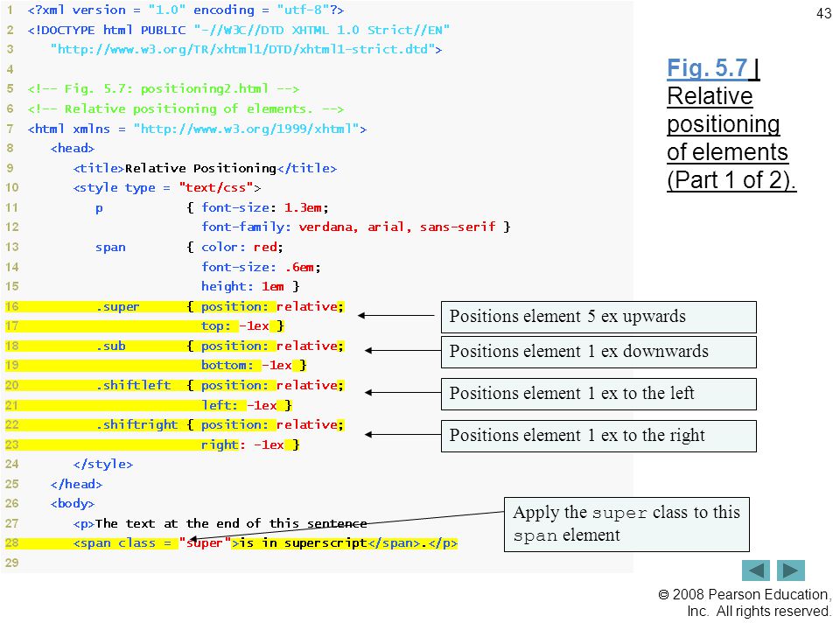
Task: Click the .shiftleft selector on line 20
Action: 133,385
